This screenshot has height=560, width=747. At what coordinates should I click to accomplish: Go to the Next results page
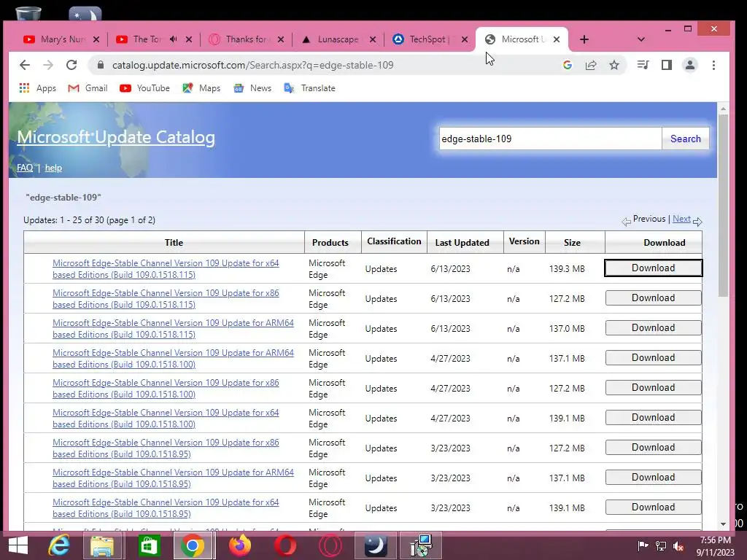(681, 219)
